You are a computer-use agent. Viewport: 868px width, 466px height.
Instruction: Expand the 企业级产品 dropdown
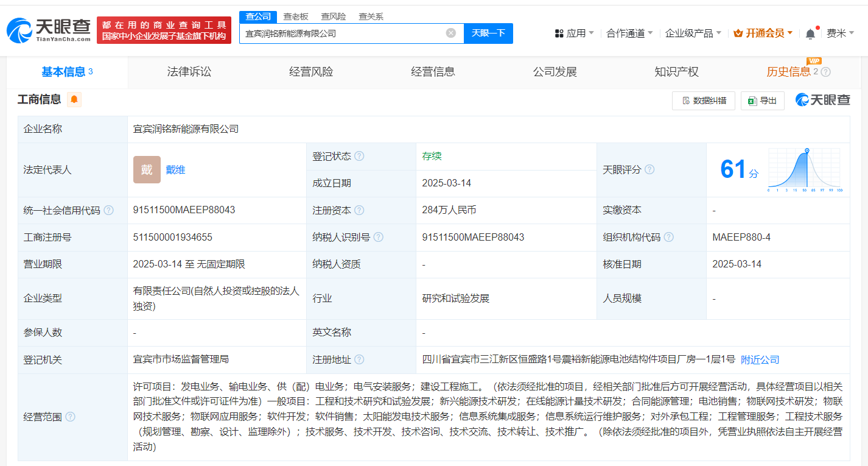[693, 33]
